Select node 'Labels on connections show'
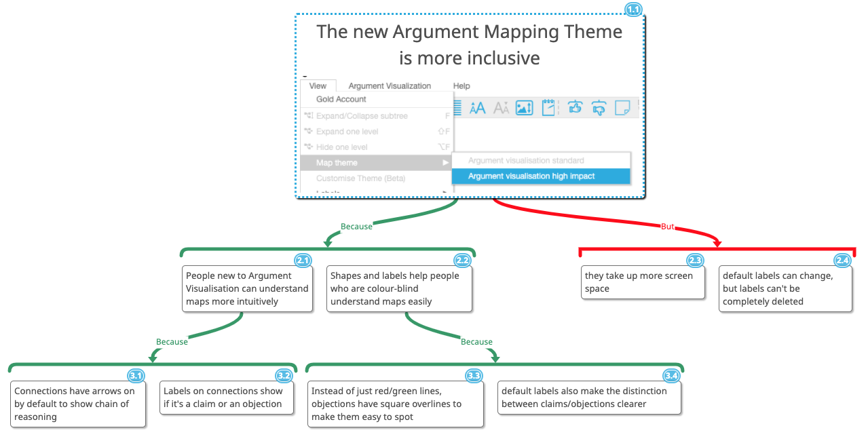The image size is (868, 441). click(227, 398)
